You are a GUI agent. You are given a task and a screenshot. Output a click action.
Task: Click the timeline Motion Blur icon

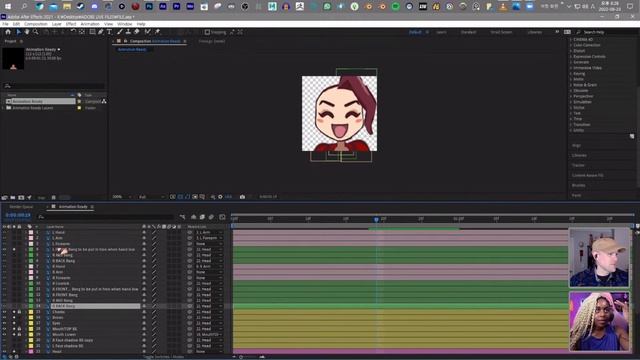point(211,217)
